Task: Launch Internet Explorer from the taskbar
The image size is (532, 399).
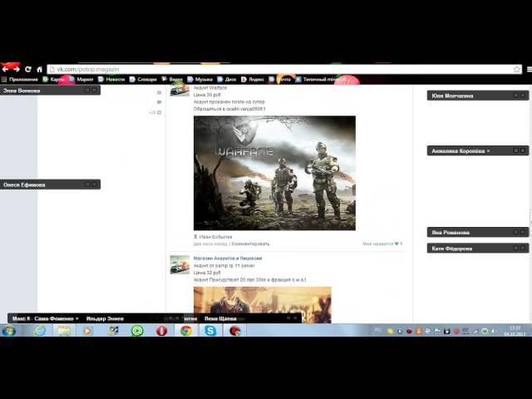Action: [x=40, y=331]
